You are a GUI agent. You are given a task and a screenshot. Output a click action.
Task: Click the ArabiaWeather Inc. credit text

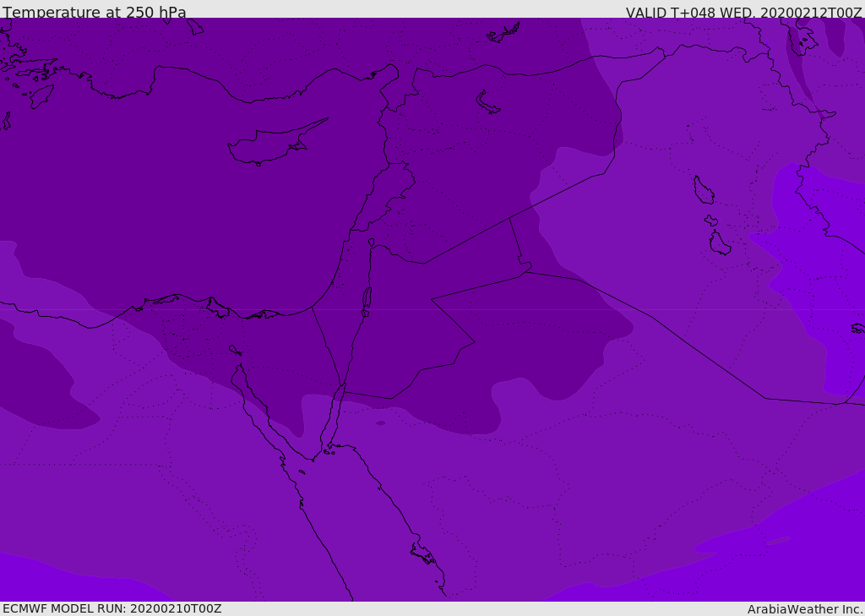point(805,609)
